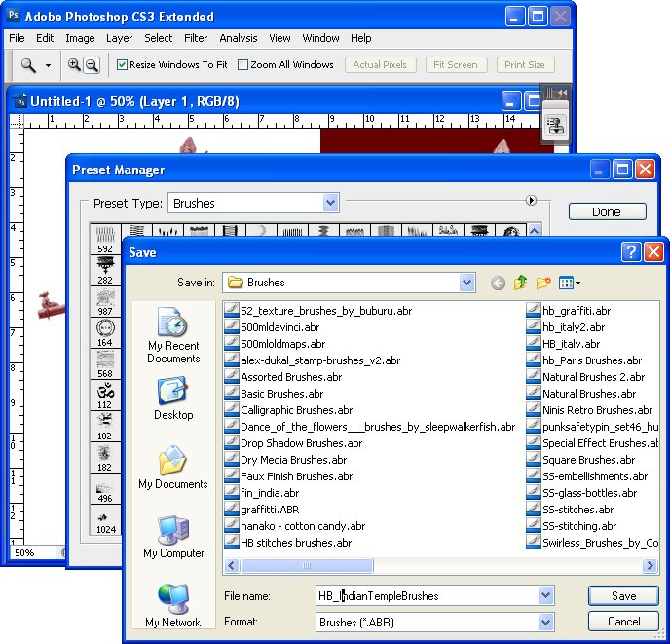Enable Zoom All Windows checkbox
Screen dimensions: 670x644
point(242,64)
